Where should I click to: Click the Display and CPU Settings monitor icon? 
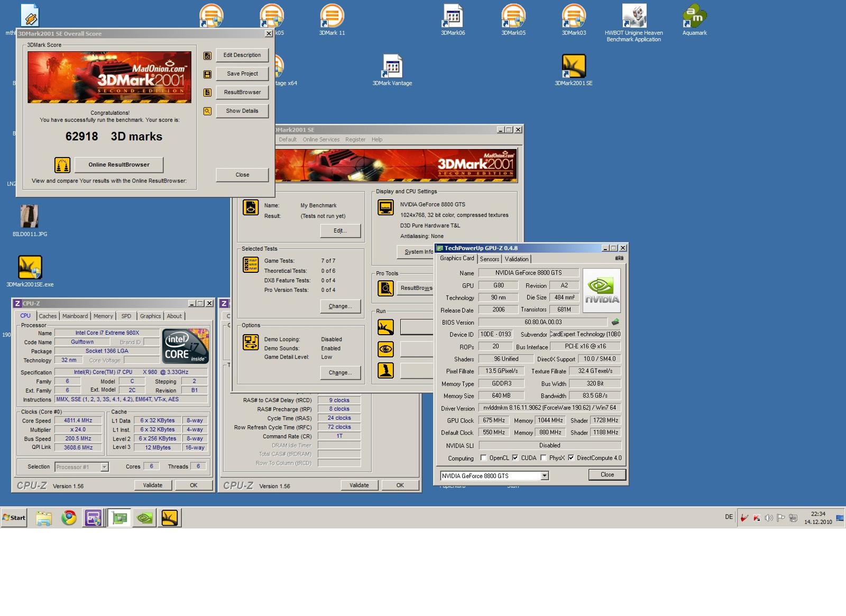coord(385,207)
